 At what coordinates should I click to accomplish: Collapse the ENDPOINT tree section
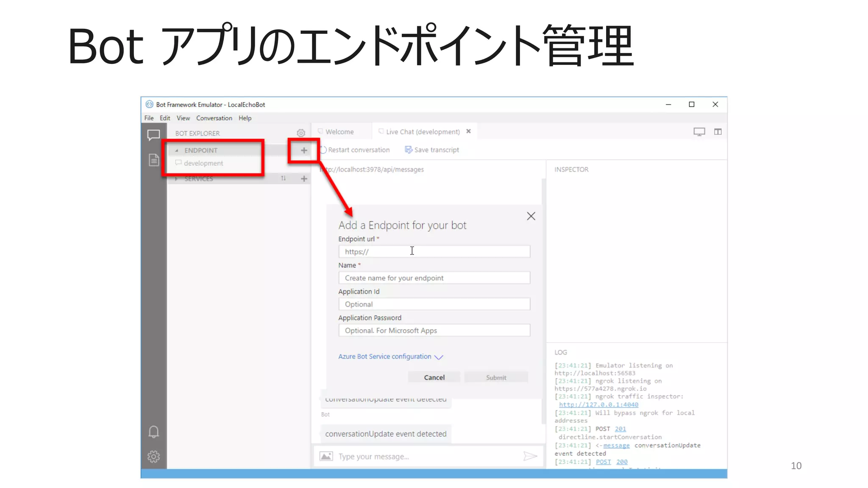(177, 150)
